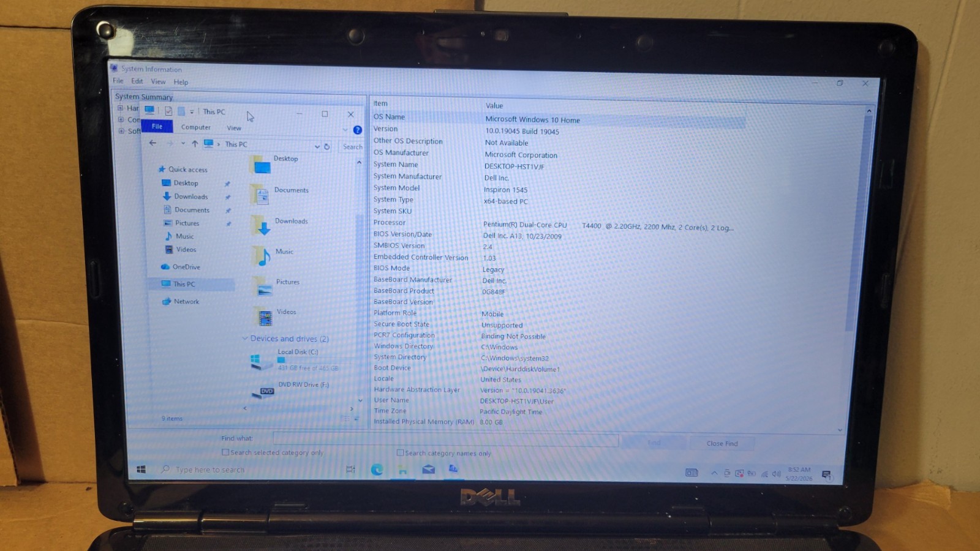Collapse the Devices and drives group

click(x=245, y=338)
